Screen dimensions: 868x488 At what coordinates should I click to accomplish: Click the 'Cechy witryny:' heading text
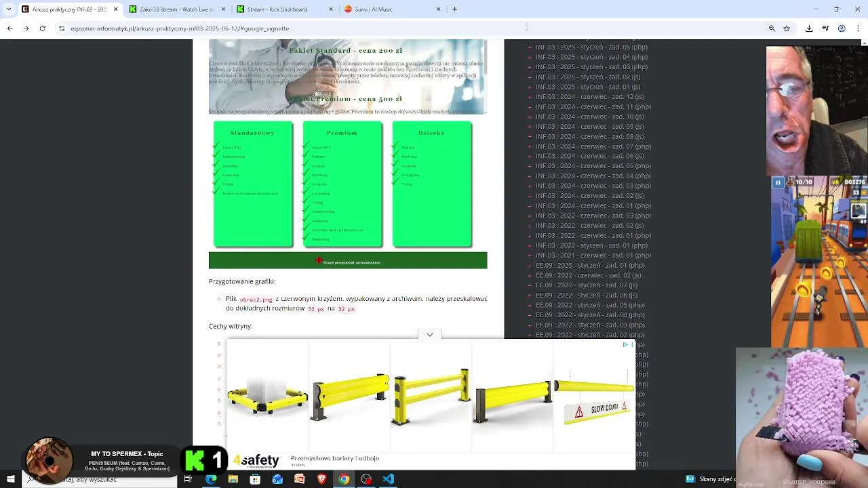point(231,326)
